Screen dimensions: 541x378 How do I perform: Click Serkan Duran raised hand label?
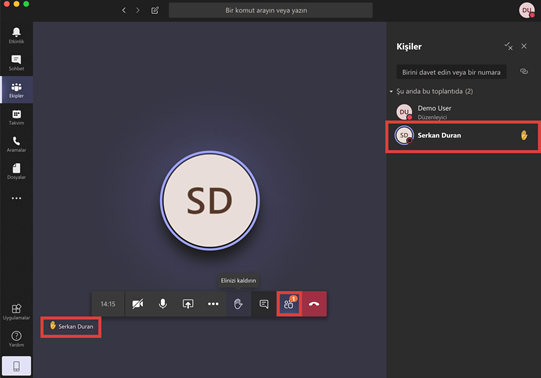coord(71,326)
